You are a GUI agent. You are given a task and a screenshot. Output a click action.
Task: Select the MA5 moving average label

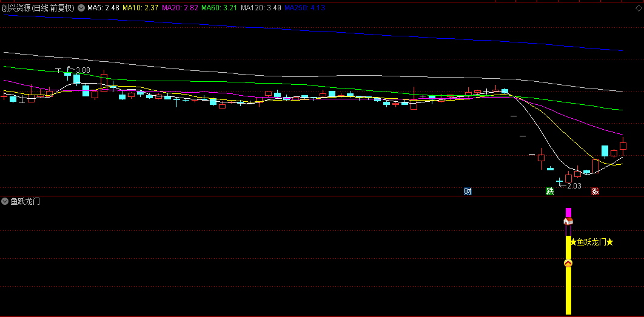click(102, 8)
